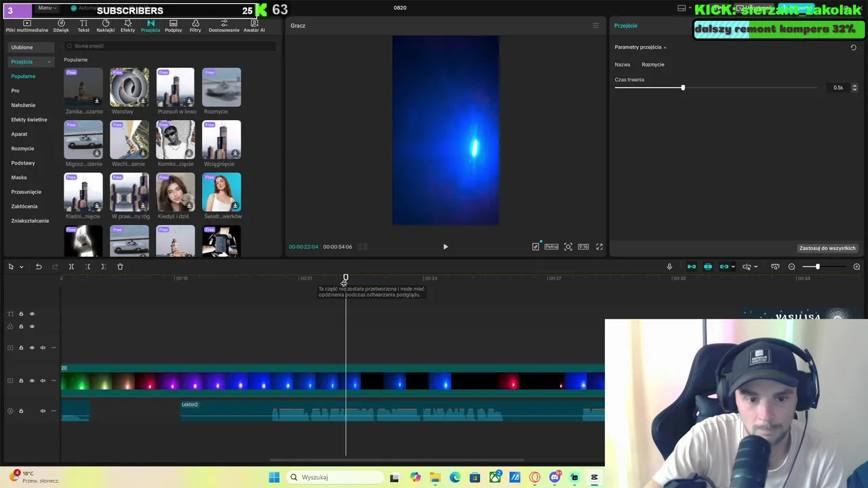The image size is (868, 488).
Task: Switch to the Tekst panel
Action: (x=83, y=26)
